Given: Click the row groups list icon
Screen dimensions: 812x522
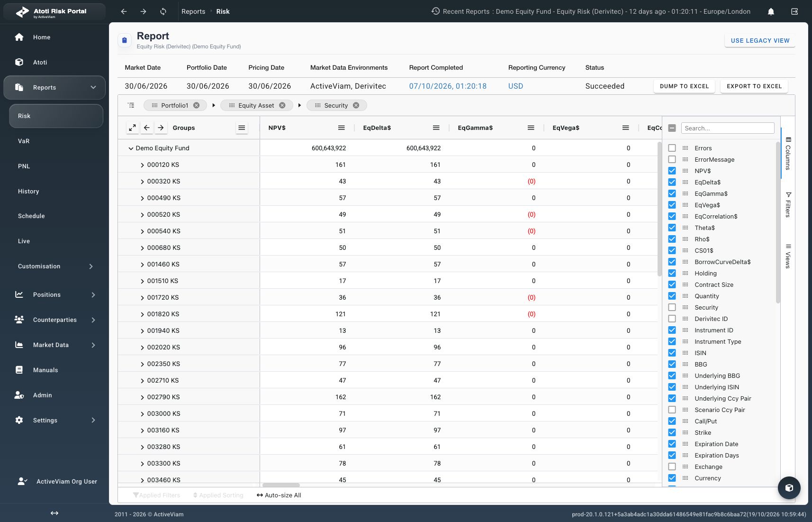Looking at the screenshot, I should [x=131, y=105].
